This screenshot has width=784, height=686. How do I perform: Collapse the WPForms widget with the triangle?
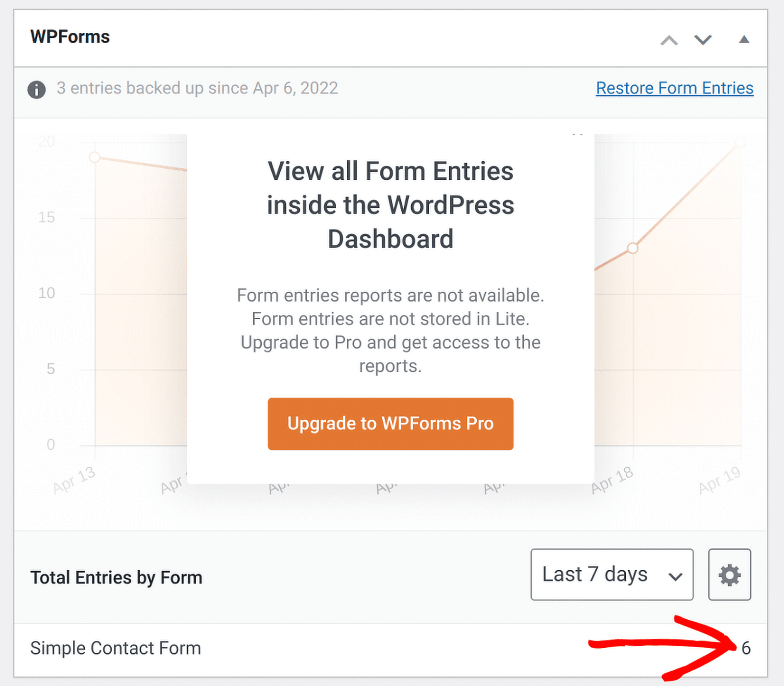tap(743, 39)
